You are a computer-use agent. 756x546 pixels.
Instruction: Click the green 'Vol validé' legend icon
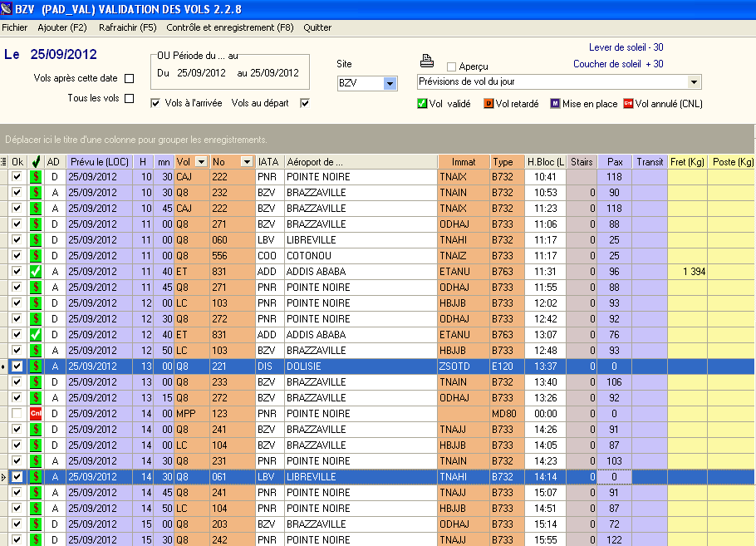(x=422, y=104)
